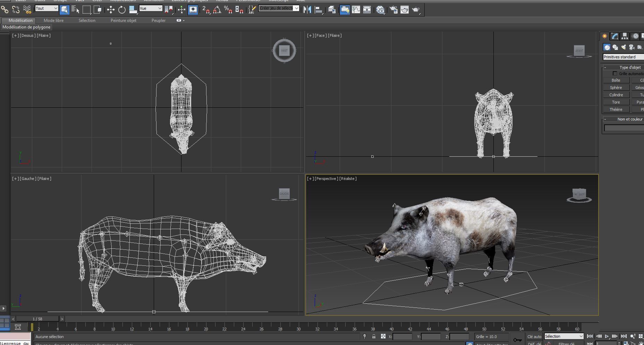Open Select by Name list icon

coord(75,10)
